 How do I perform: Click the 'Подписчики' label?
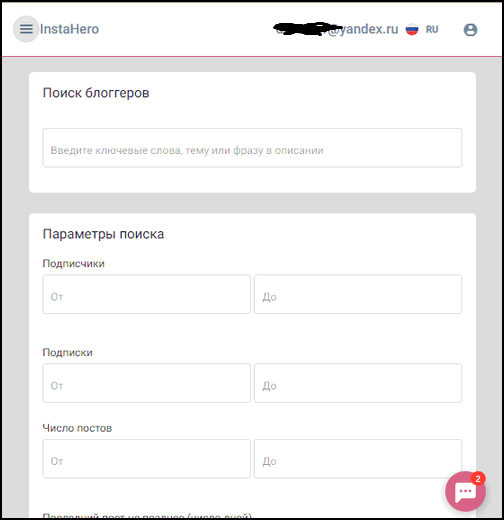[x=74, y=263]
